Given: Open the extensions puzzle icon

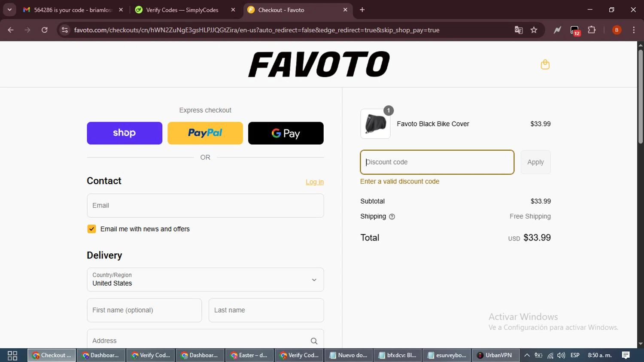Looking at the screenshot, I should click(592, 30).
